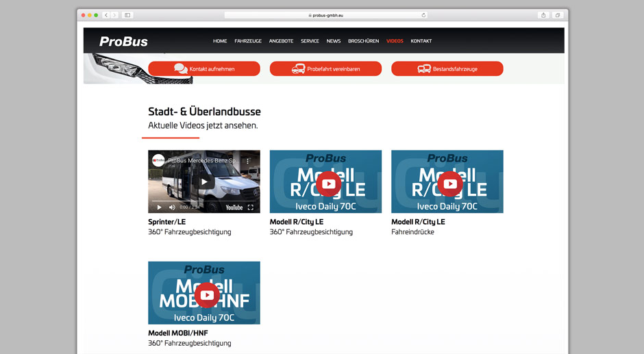Click the Kontakt aufnehmen button
Image resolution: width=644 pixels, height=354 pixels.
204,68
